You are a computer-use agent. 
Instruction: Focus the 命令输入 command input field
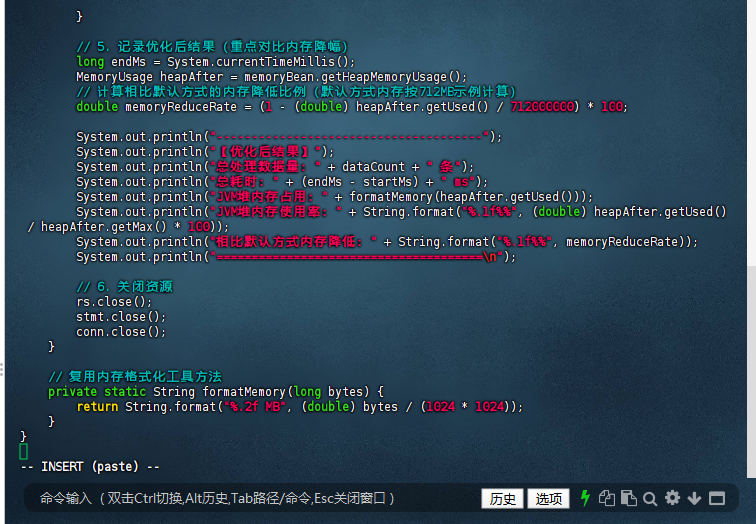pos(251,498)
